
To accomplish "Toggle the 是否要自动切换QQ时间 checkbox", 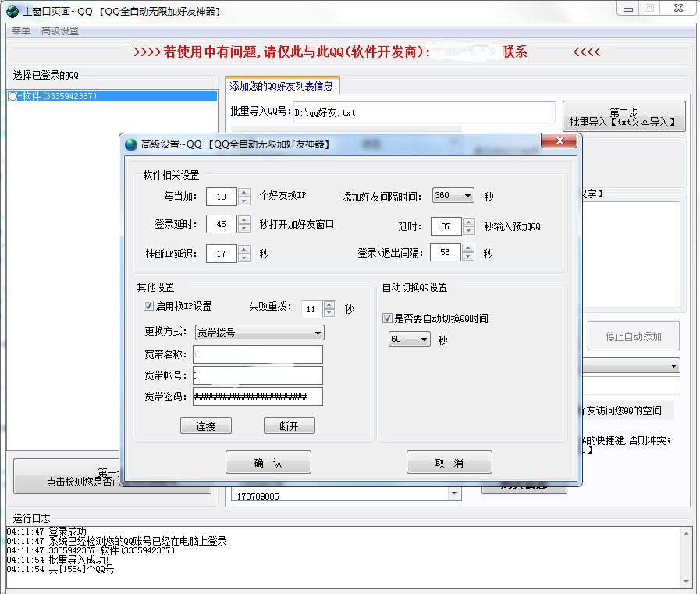I will pos(387,318).
